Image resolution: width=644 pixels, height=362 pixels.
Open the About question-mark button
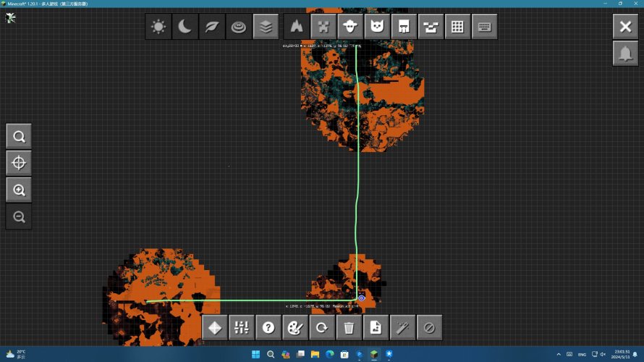tap(268, 327)
